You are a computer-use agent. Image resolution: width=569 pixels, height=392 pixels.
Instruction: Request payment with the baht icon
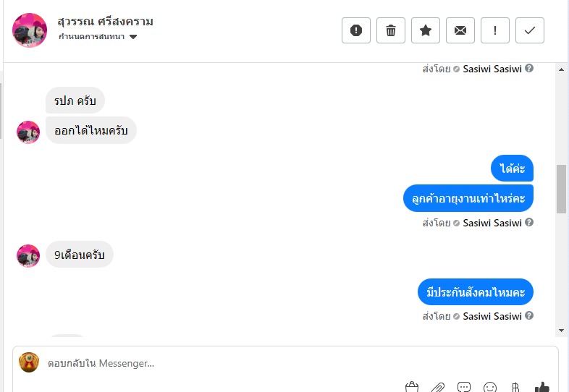[515, 387]
